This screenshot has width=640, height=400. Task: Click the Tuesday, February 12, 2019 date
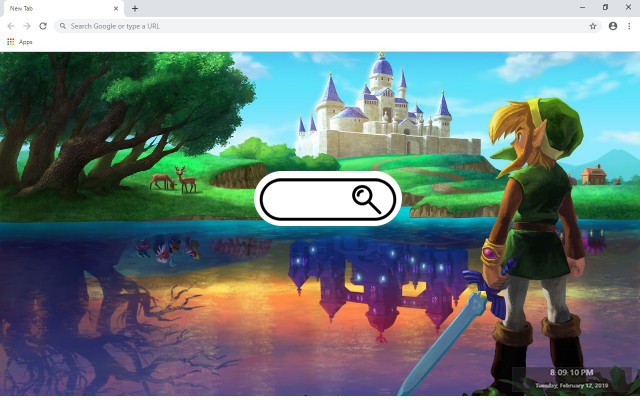(571, 385)
